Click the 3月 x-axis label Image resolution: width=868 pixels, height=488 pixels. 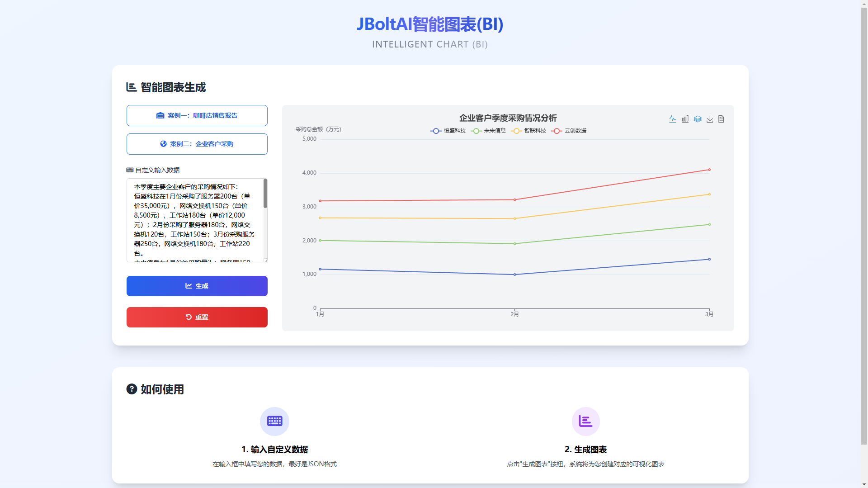(709, 314)
